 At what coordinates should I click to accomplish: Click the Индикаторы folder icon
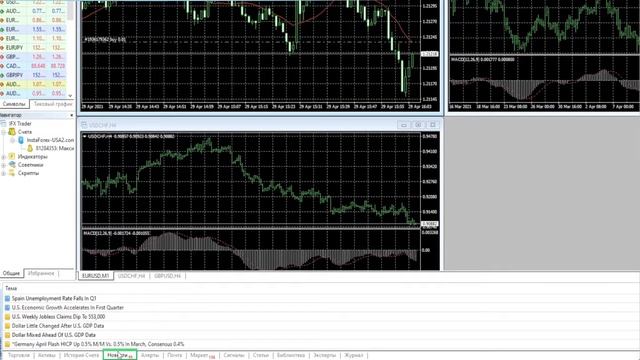12,156
